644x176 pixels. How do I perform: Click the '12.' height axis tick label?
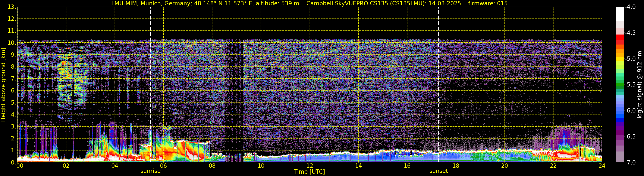tap(12, 19)
